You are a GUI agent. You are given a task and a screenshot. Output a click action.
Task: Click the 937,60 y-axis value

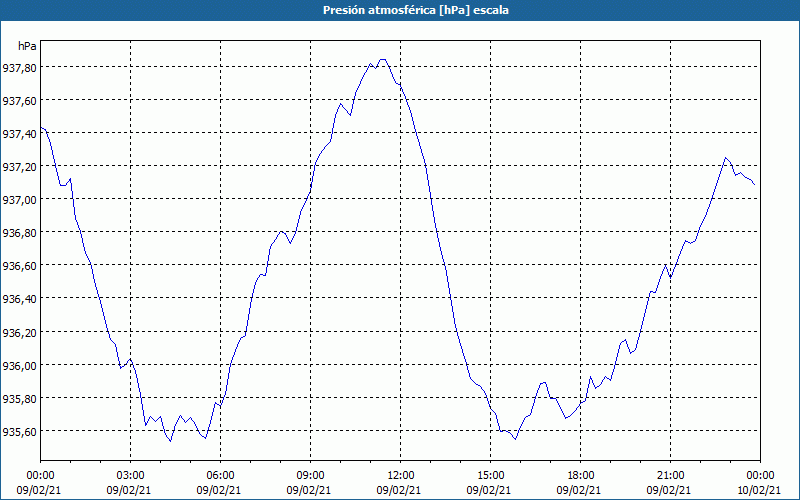(x=19, y=101)
